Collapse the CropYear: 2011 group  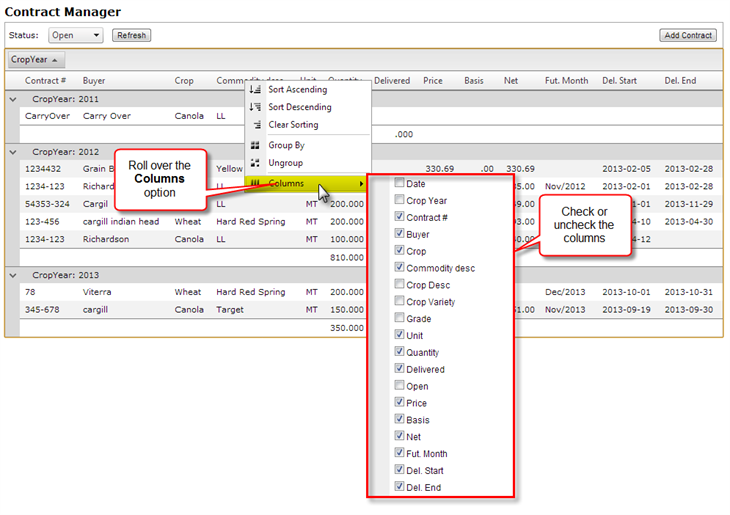pyautogui.click(x=13, y=99)
